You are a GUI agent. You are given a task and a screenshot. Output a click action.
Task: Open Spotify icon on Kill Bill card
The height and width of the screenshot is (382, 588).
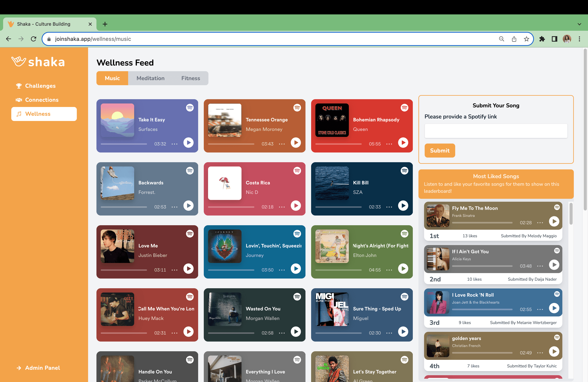tap(404, 171)
